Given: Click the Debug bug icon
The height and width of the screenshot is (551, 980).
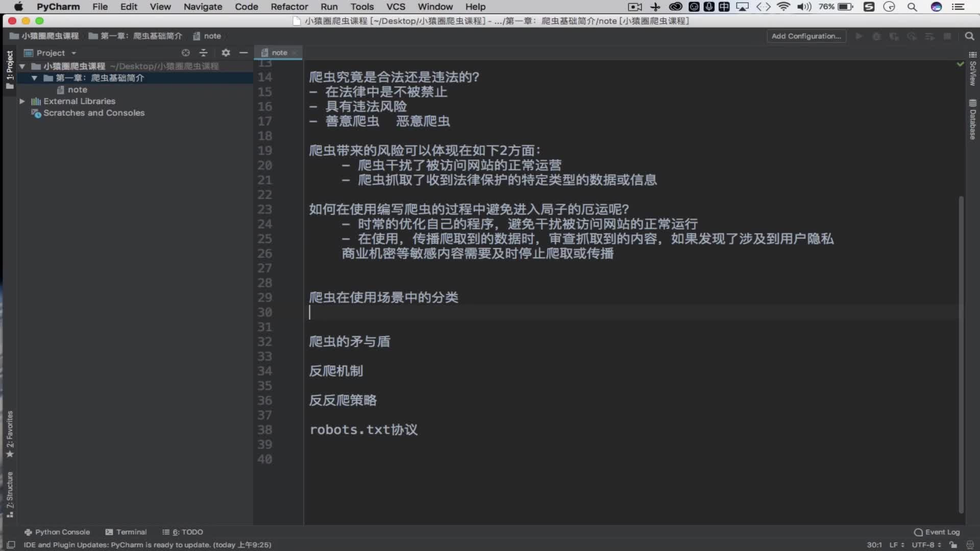Looking at the screenshot, I should 876,36.
